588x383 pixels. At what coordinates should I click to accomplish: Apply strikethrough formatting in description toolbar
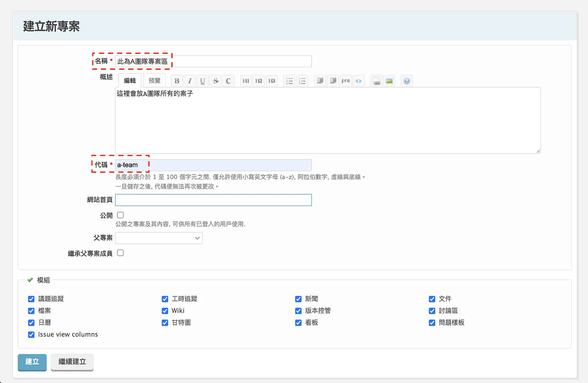pos(215,81)
